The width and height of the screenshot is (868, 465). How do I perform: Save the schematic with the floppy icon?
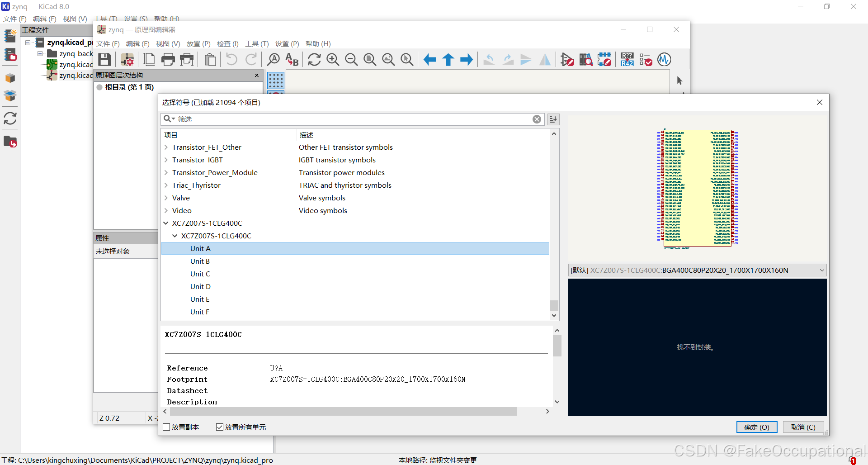tap(105, 60)
